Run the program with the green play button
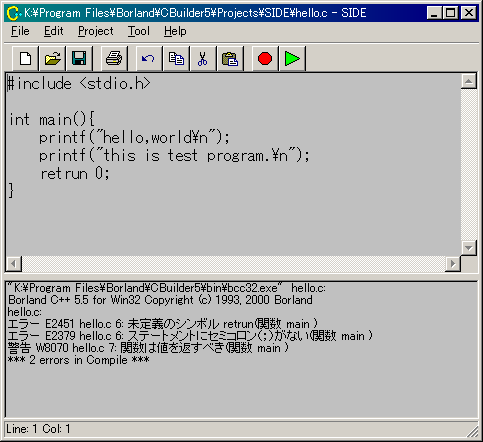 click(x=292, y=59)
